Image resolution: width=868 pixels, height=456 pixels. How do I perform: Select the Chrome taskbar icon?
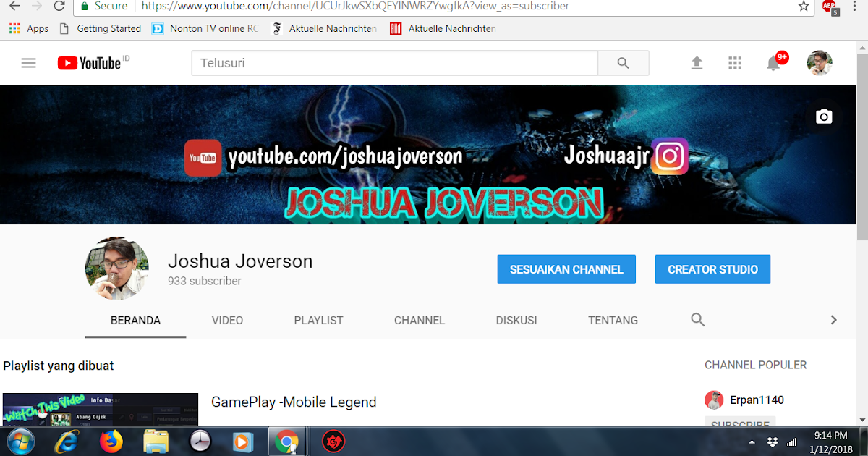(286, 441)
